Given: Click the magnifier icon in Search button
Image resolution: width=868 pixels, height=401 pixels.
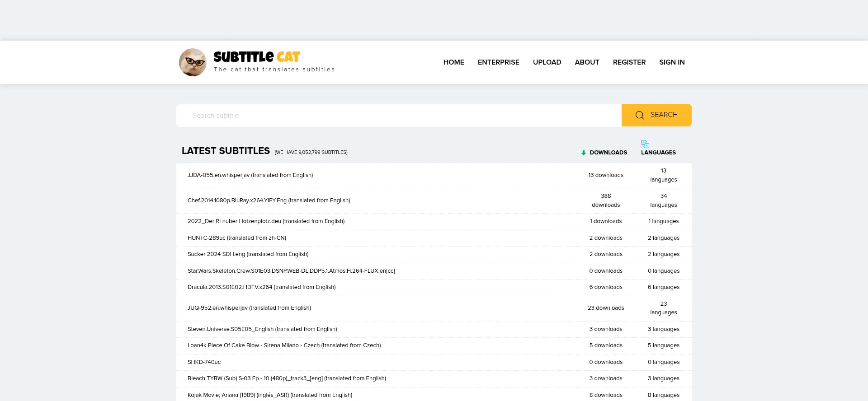Looking at the screenshot, I should (640, 115).
